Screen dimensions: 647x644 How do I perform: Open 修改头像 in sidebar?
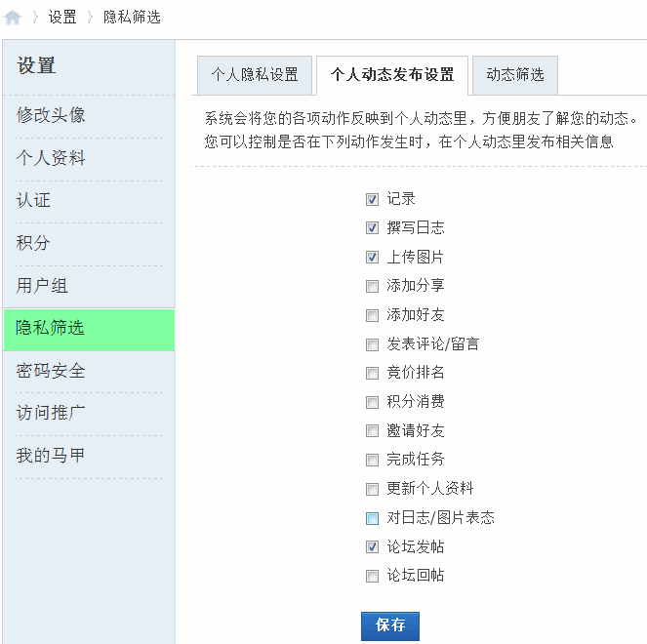[51, 115]
